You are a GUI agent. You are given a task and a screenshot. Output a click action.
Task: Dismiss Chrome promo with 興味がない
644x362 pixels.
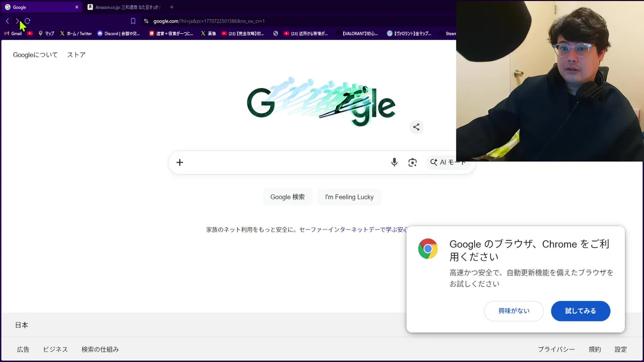pos(514,311)
